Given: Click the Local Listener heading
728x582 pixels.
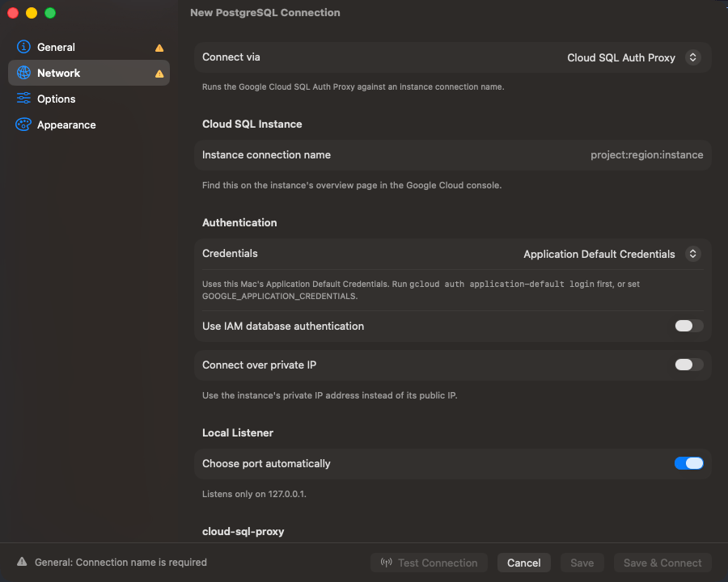Looking at the screenshot, I should [x=238, y=432].
